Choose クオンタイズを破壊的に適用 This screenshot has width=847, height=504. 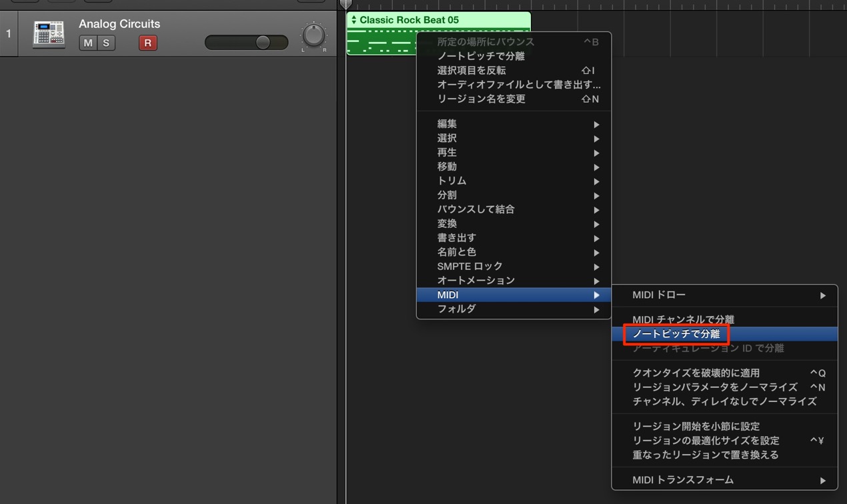pos(725,373)
